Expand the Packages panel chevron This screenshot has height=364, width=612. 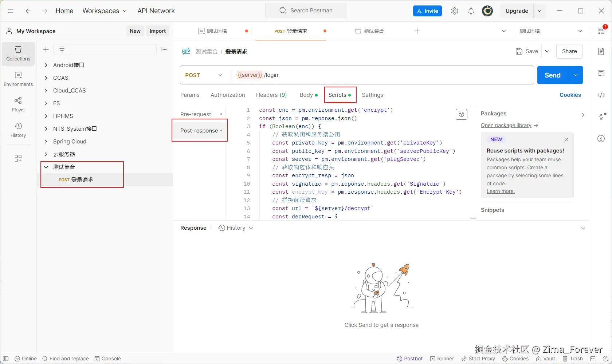point(583,115)
